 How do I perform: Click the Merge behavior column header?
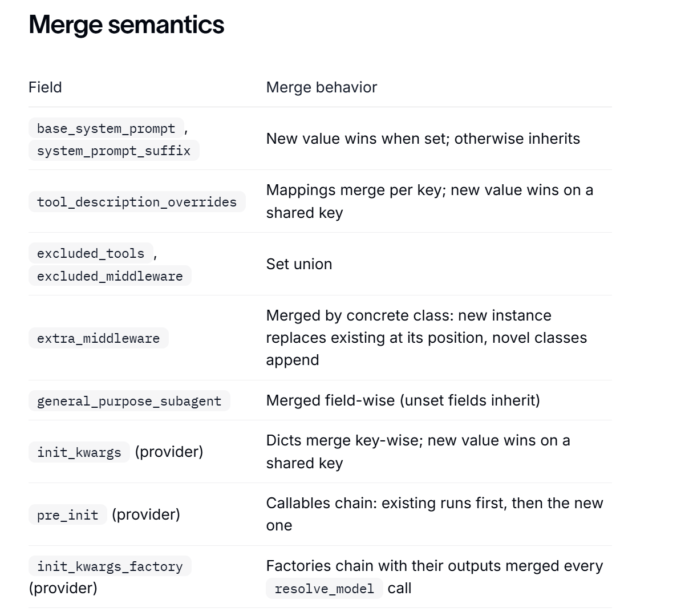point(321,87)
